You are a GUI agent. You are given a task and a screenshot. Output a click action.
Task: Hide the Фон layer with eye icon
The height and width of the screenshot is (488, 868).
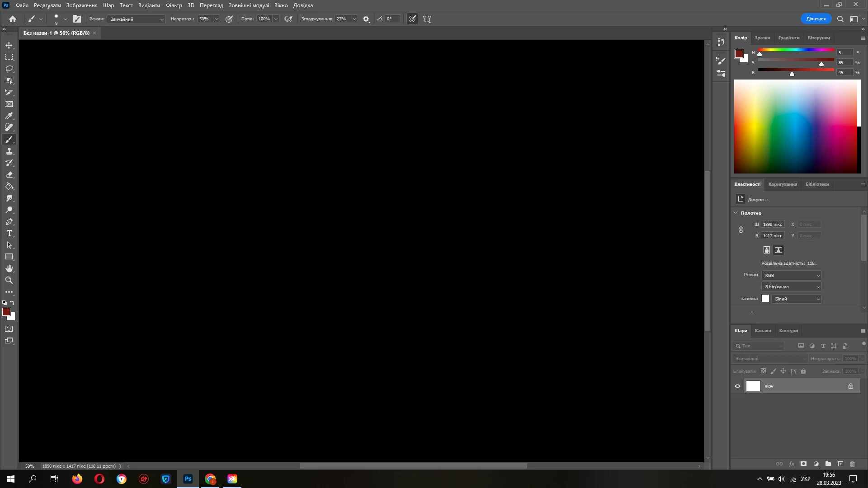(x=737, y=386)
